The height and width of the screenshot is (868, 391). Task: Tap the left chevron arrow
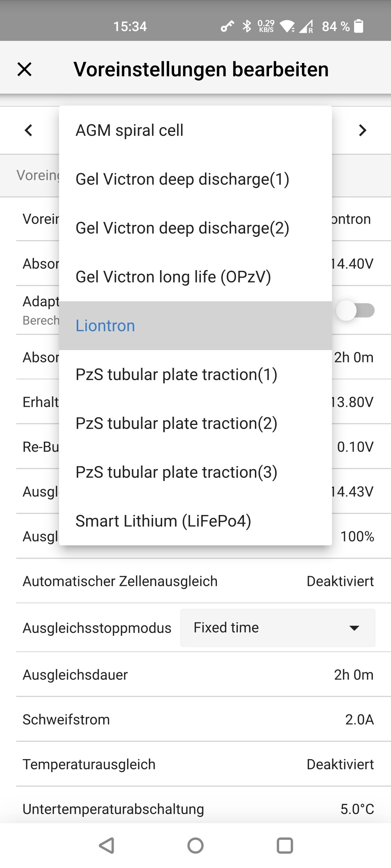29,130
